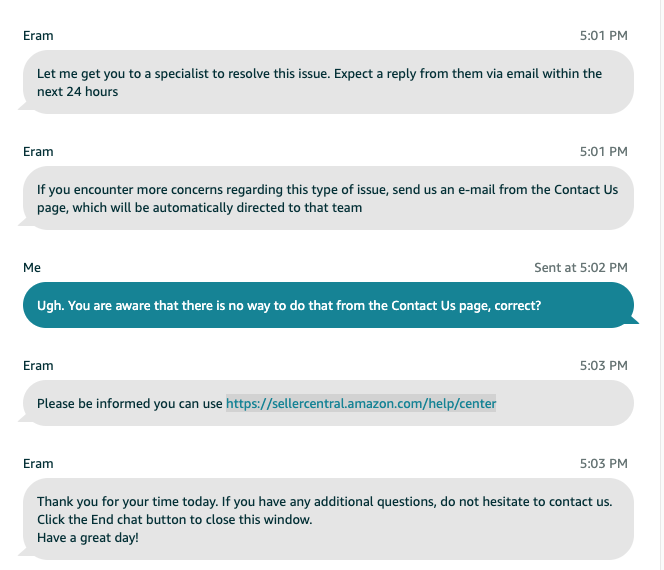The height and width of the screenshot is (570, 664).
Task: Open the sellercentral.amazon.com help center link
Action: tap(361, 404)
